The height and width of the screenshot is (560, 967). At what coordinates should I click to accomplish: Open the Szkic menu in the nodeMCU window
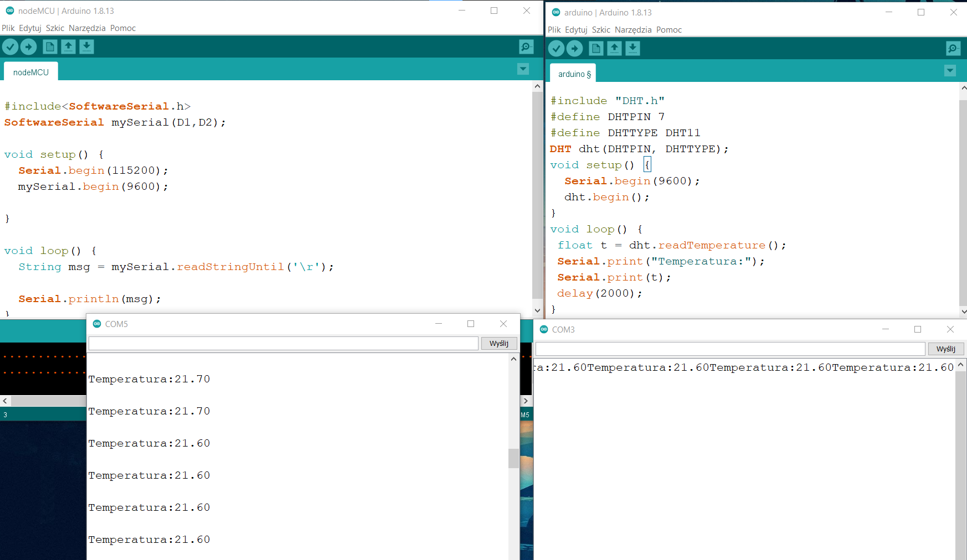point(55,28)
